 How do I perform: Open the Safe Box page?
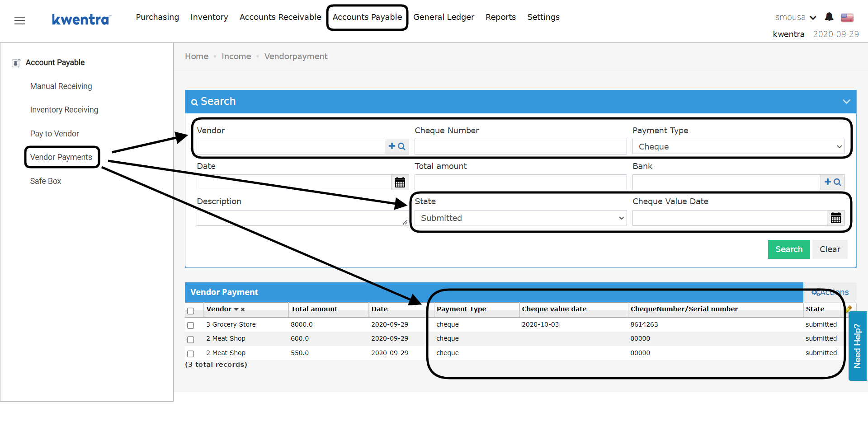[45, 181]
